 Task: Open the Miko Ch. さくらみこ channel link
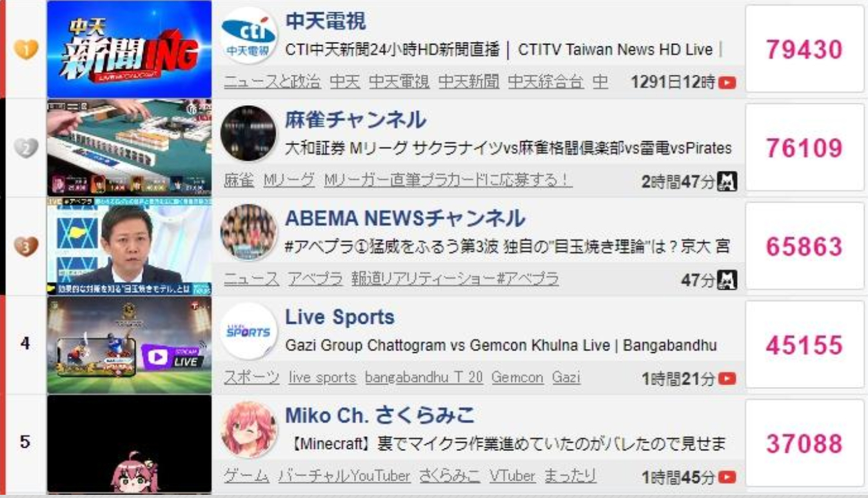coord(380,415)
